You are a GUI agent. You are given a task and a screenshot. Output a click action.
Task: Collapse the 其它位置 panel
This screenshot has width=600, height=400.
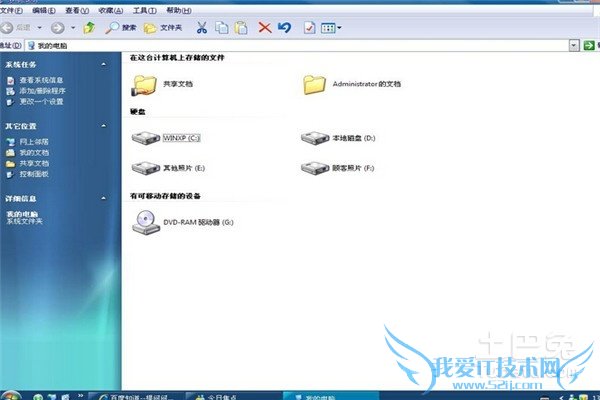[x=103, y=126]
